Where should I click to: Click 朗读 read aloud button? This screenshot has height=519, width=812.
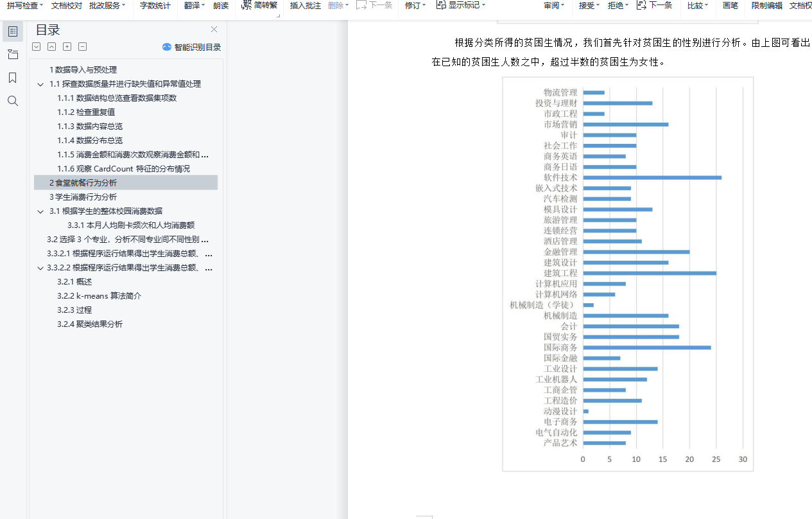pos(221,5)
